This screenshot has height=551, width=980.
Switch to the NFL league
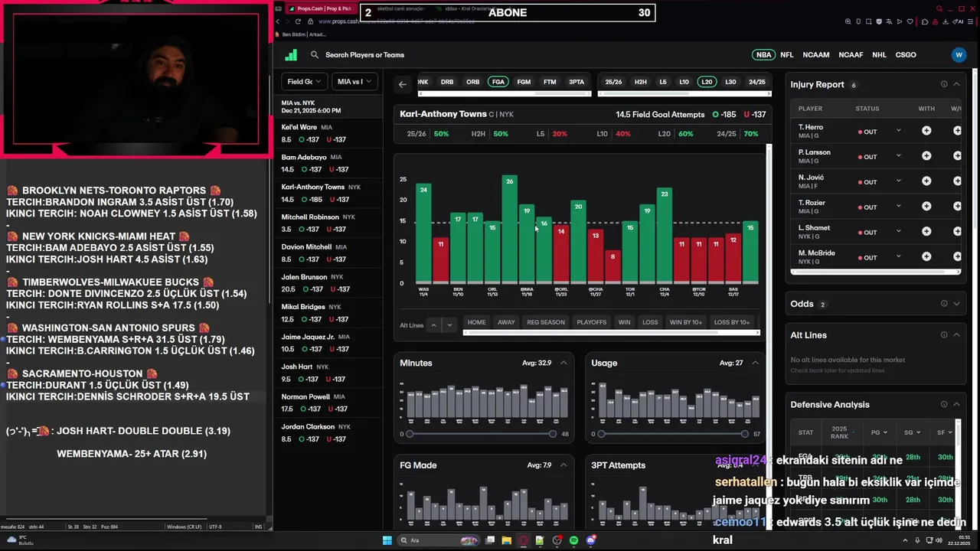coord(787,55)
